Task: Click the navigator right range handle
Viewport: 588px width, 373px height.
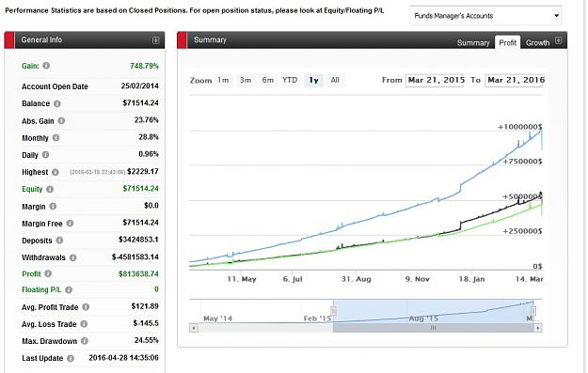Action: tap(533, 311)
